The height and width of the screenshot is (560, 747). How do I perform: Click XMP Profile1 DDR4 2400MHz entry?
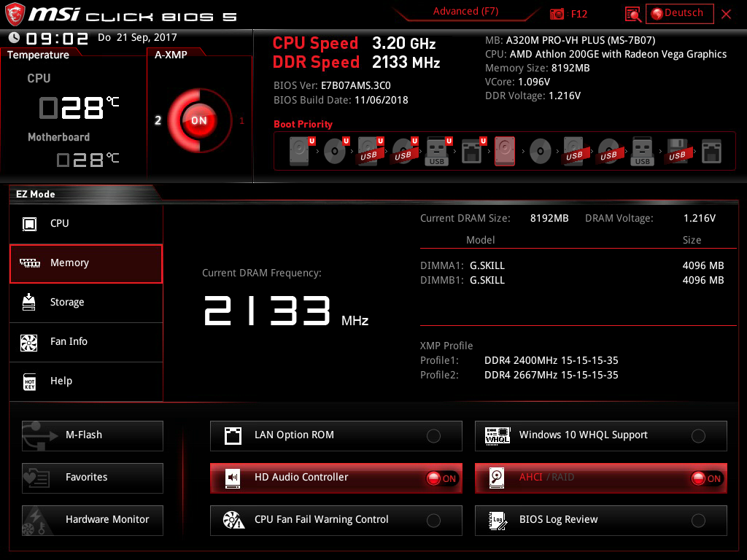coord(519,360)
